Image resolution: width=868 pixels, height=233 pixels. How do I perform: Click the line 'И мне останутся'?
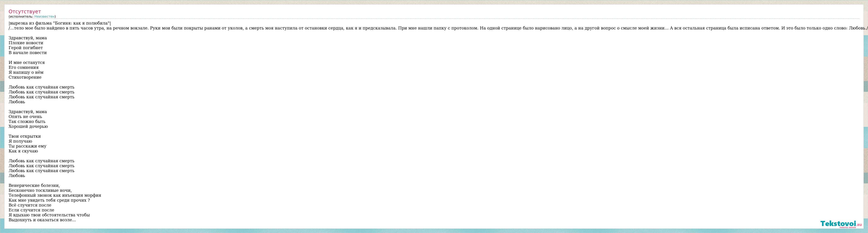(x=27, y=63)
